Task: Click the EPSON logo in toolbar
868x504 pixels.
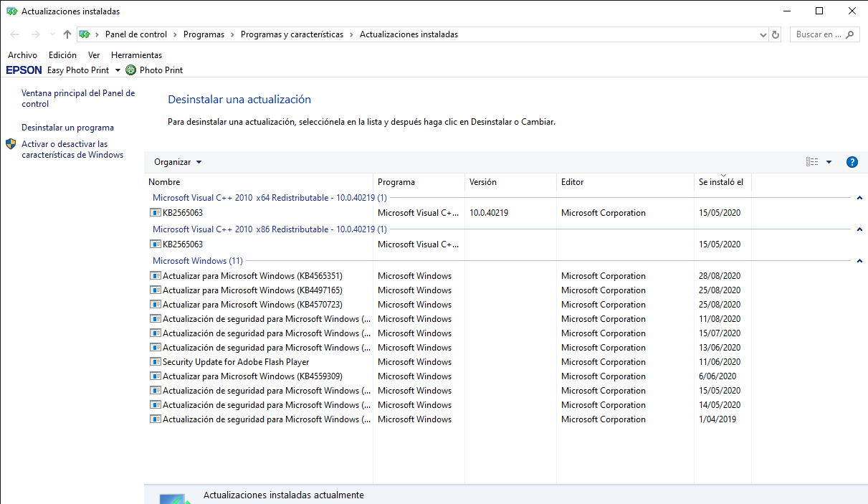Action: click(24, 70)
